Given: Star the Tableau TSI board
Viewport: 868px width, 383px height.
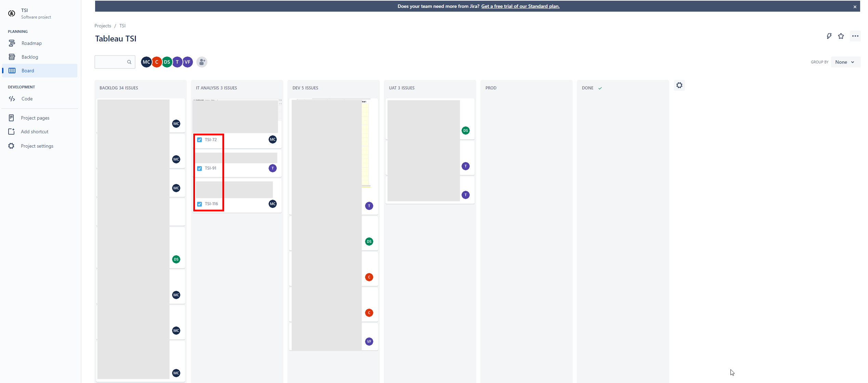Looking at the screenshot, I should point(841,36).
